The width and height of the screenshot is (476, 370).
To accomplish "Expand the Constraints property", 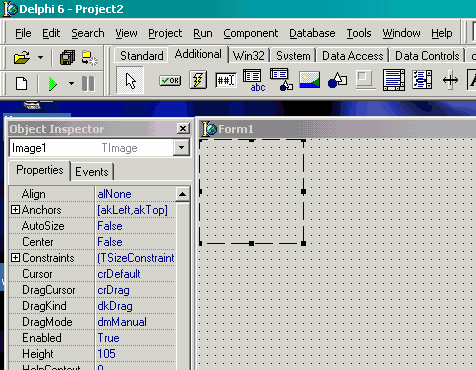I will [15, 258].
